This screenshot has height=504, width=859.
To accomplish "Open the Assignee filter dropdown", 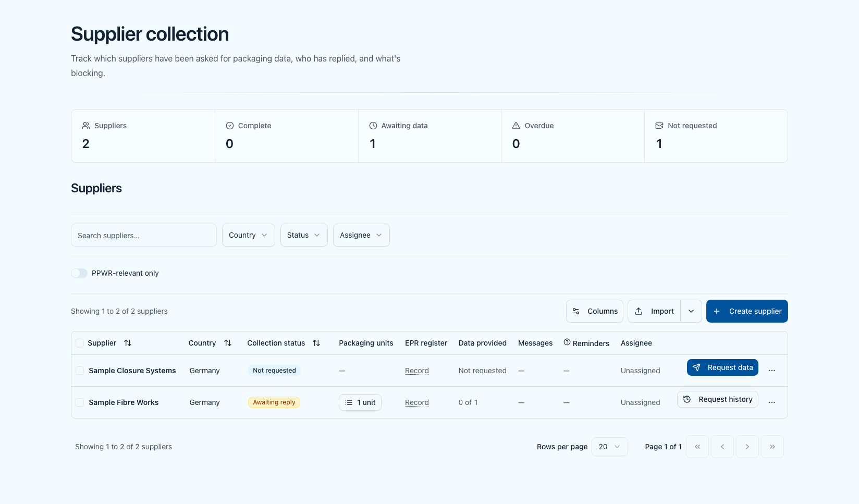I will [x=361, y=235].
